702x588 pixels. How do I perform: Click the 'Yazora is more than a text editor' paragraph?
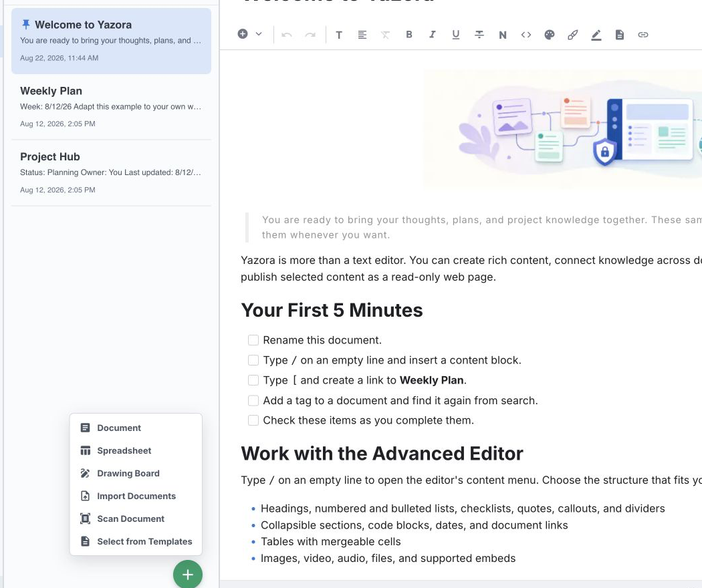point(471,269)
